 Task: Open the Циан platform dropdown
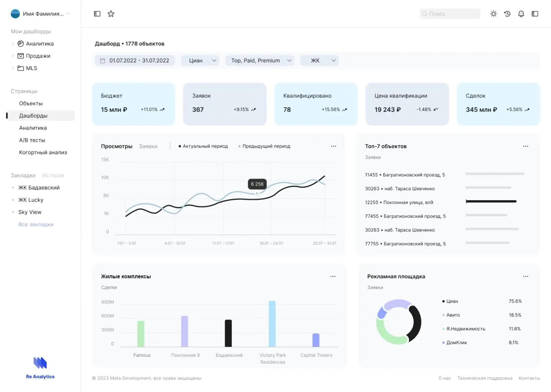pos(200,61)
